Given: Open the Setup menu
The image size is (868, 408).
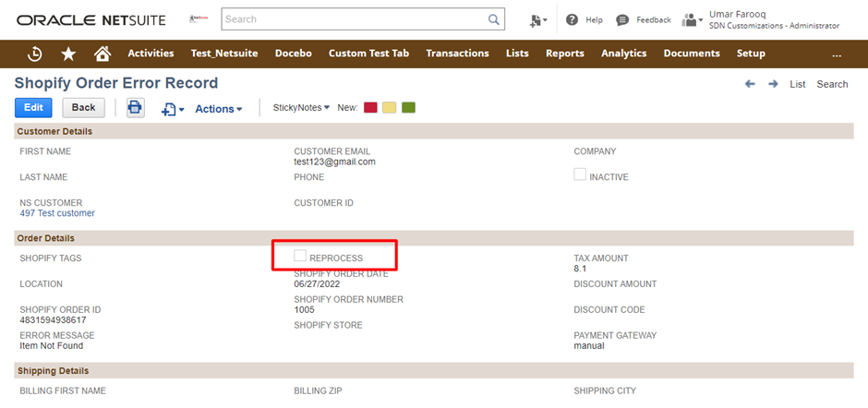Looking at the screenshot, I should (751, 54).
